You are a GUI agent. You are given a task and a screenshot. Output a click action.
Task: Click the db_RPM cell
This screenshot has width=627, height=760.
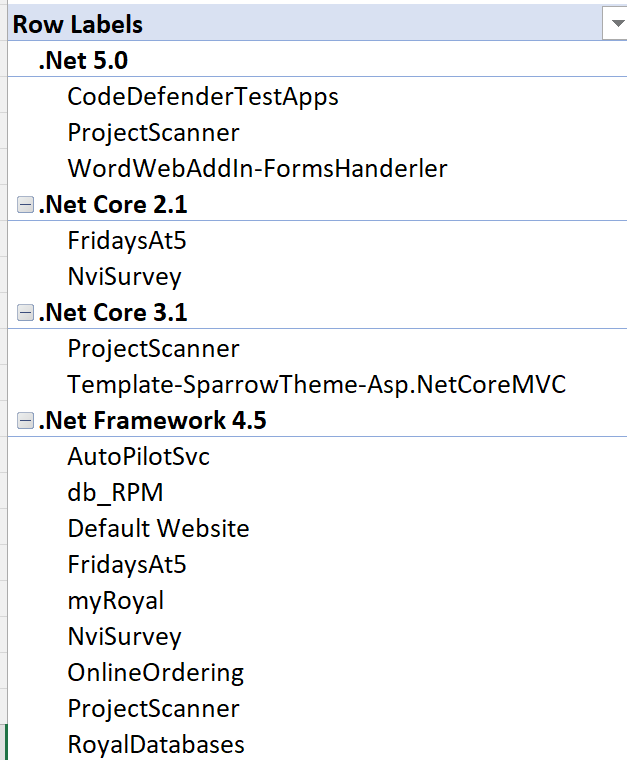coord(115,493)
